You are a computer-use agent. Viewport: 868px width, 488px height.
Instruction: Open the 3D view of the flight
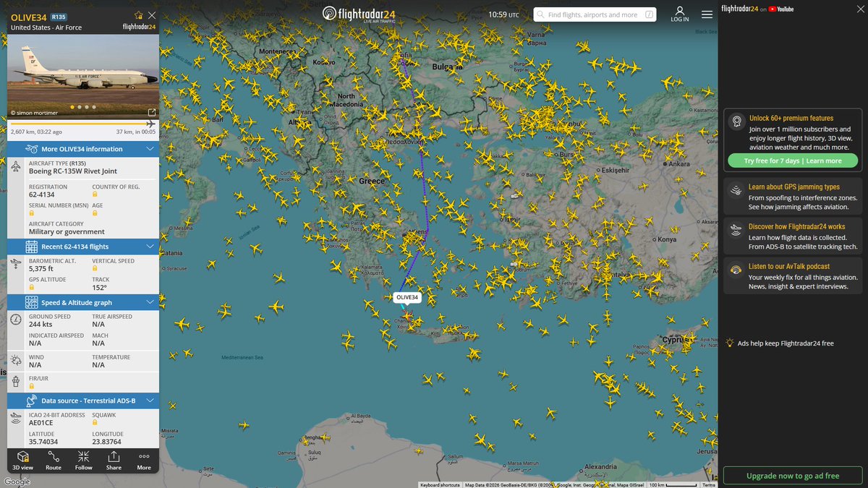pyautogui.click(x=22, y=460)
